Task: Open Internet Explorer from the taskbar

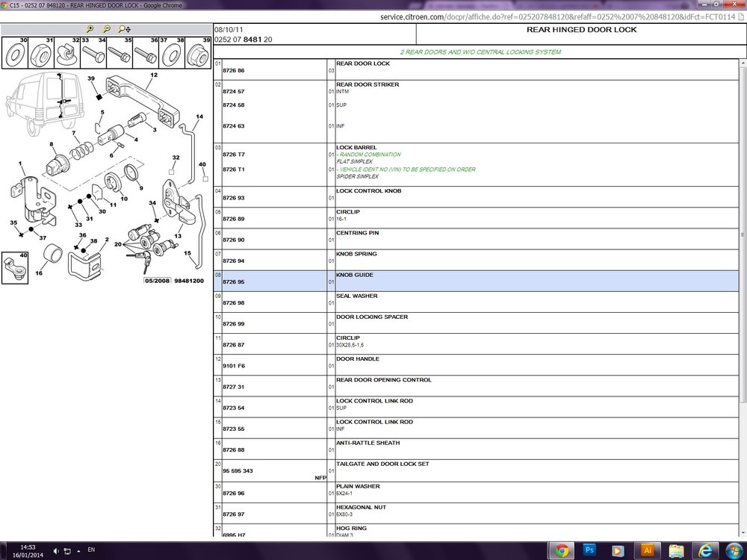Action: [x=705, y=550]
